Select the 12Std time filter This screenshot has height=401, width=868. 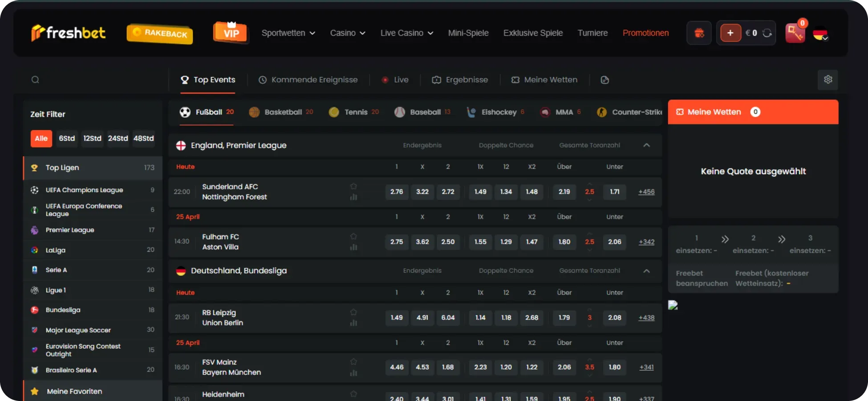click(92, 139)
